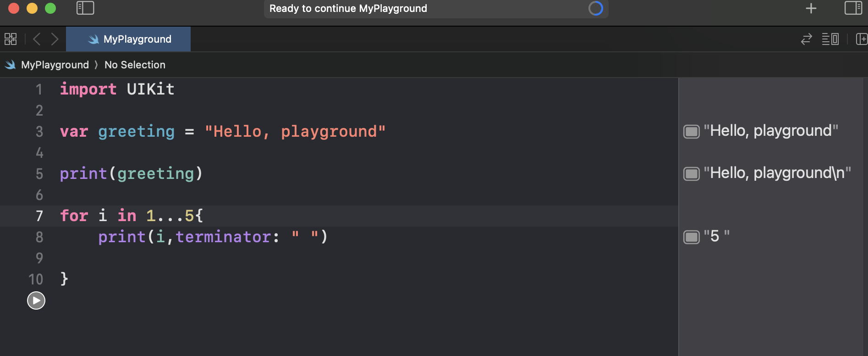Click the "5 " result text in sidebar
Screen dimensions: 868x356
716,236
